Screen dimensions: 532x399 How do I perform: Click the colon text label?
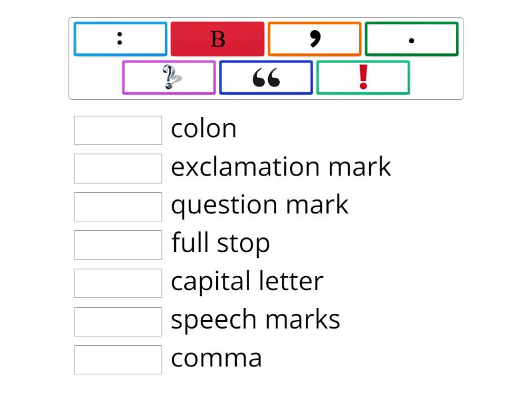[204, 129]
